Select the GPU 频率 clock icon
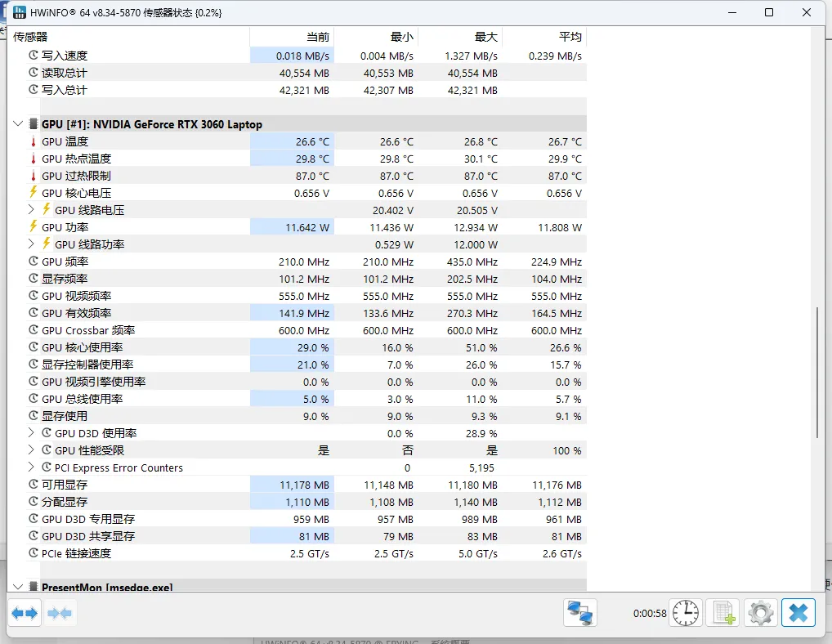 coord(34,261)
